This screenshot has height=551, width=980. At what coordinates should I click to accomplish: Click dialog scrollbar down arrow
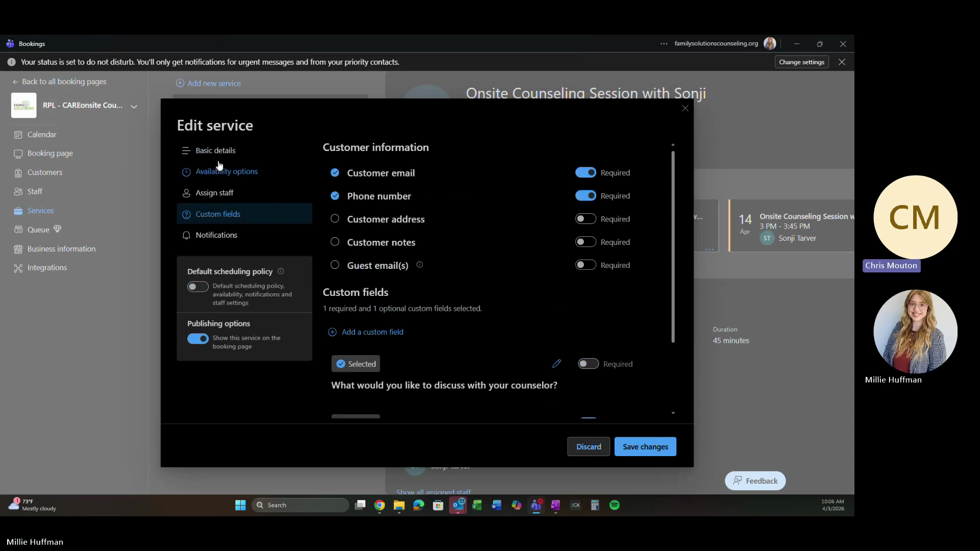click(x=673, y=413)
